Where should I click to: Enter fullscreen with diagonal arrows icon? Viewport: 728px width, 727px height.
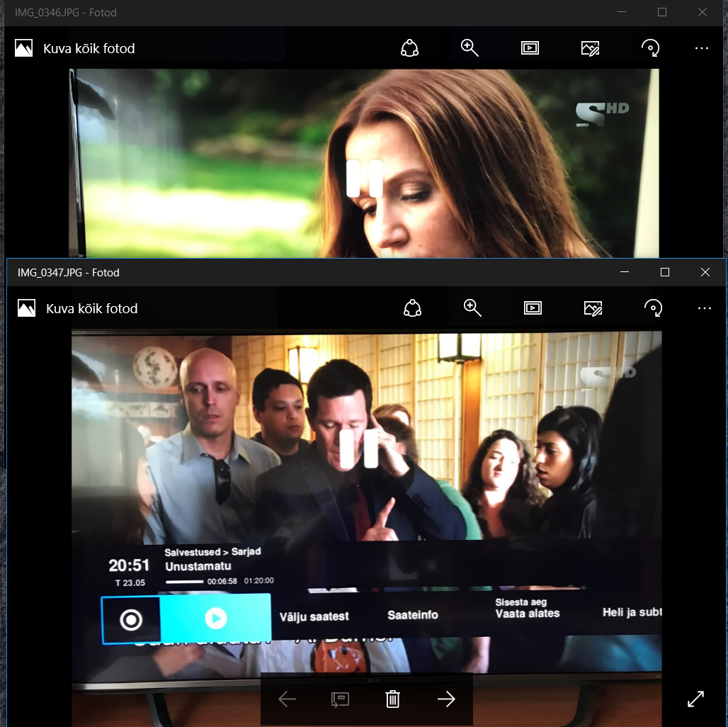tap(695, 699)
